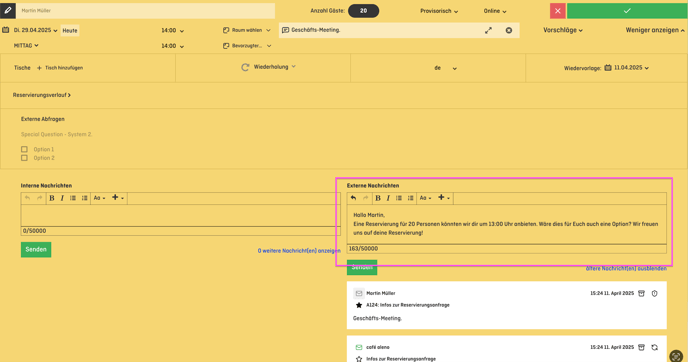The height and width of the screenshot is (362, 688).
Task: Open the Provisorisch status dropdown
Action: (x=439, y=11)
